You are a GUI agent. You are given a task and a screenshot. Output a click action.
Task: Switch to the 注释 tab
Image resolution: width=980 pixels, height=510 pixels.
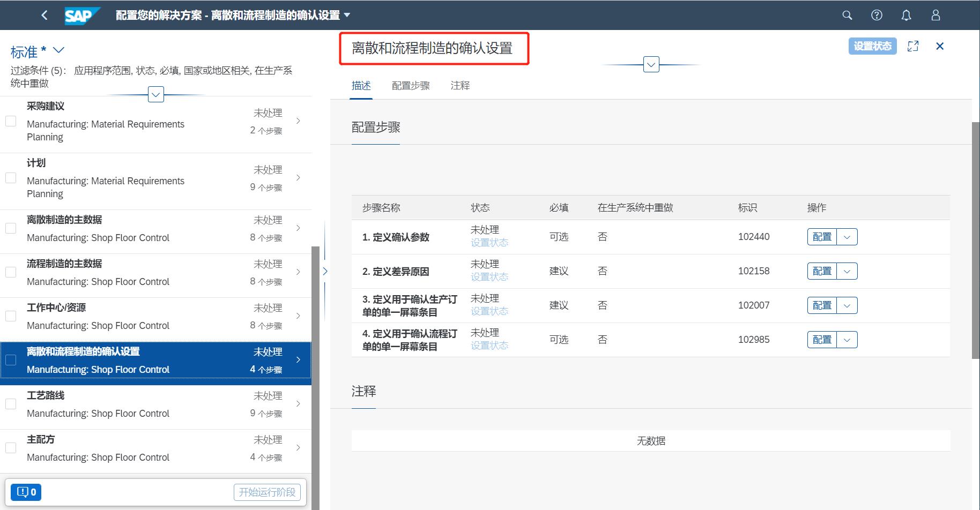(x=460, y=85)
